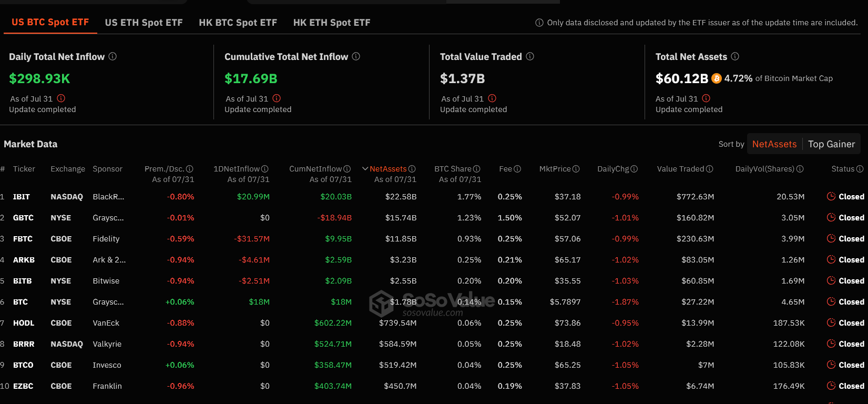The height and width of the screenshot is (404, 868).
Task: Click info icon next to Daily Total Net Inflow
Action: point(113,56)
